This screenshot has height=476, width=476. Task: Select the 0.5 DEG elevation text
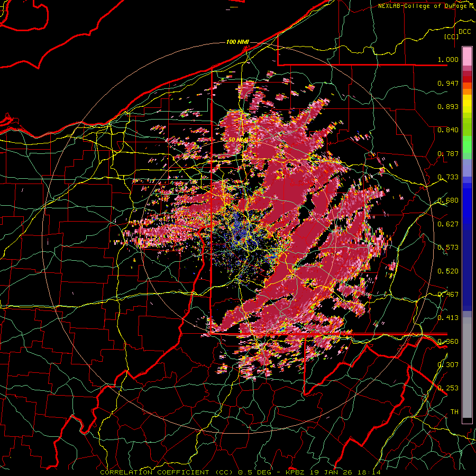point(255,472)
